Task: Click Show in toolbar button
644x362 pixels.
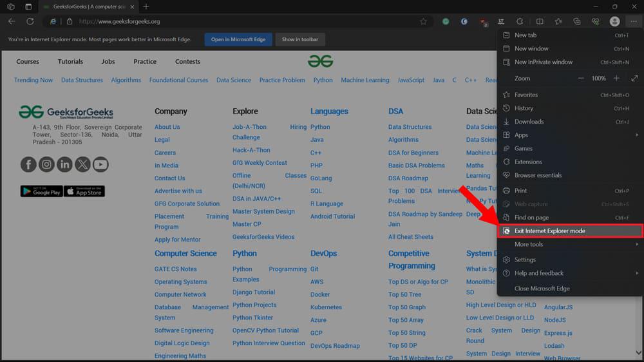Action: (x=300, y=39)
